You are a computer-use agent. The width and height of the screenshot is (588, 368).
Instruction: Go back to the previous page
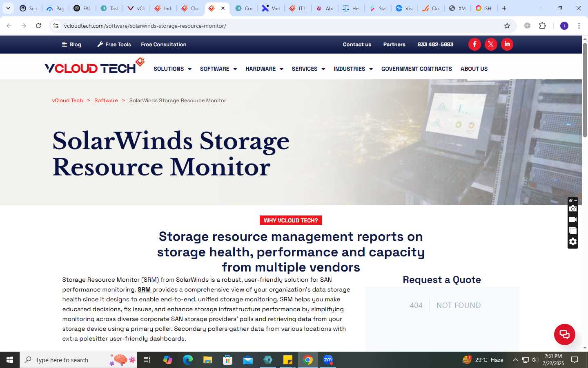9,26
